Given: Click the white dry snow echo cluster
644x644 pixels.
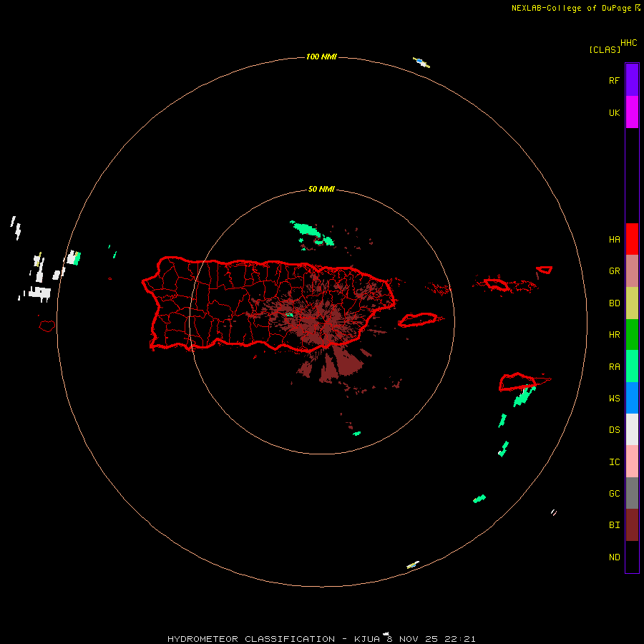Looking at the screenshot, I should click(40, 293).
